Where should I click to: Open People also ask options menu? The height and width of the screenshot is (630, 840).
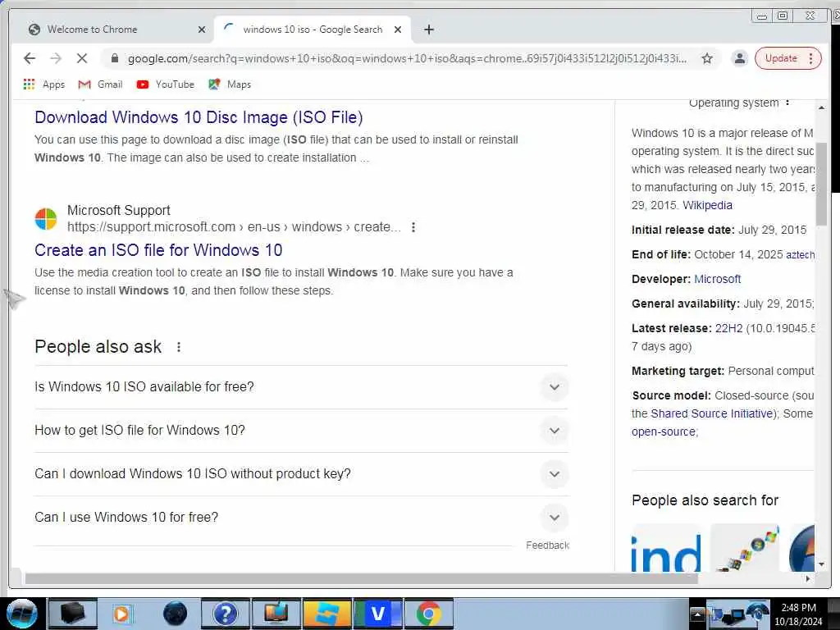pyautogui.click(x=178, y=347)
